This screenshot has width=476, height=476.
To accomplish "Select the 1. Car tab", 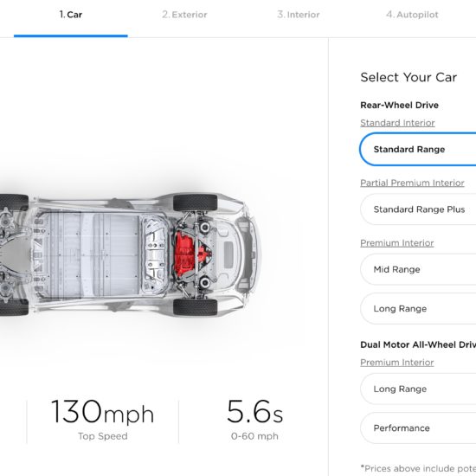I will pos(71,15).
